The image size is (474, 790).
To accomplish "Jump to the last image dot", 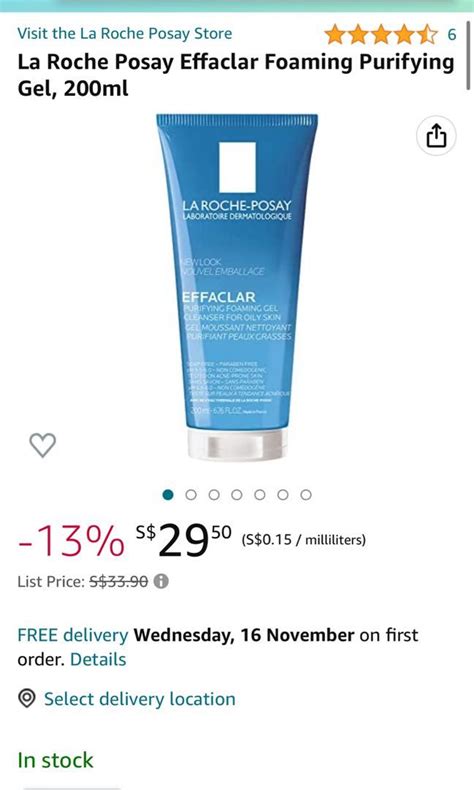I will (x=306, y=495).
